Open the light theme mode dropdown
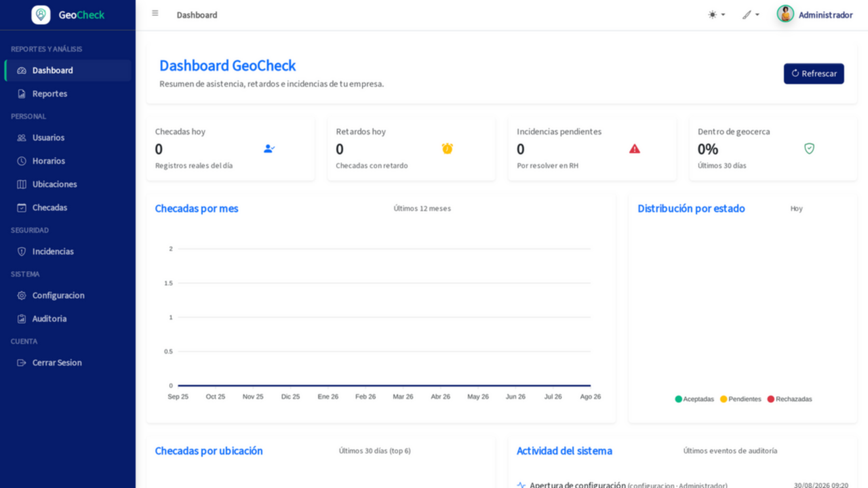Image resolution: width=868 pixels, height=488 pixels. click(x=716, y=14)
